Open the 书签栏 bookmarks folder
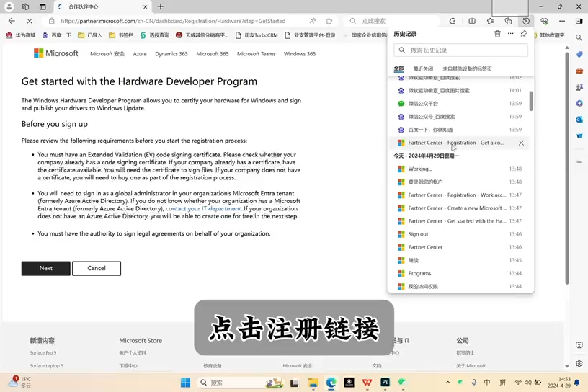The height and width of the screenshot is (392, 588). click(x=121, y=35)
